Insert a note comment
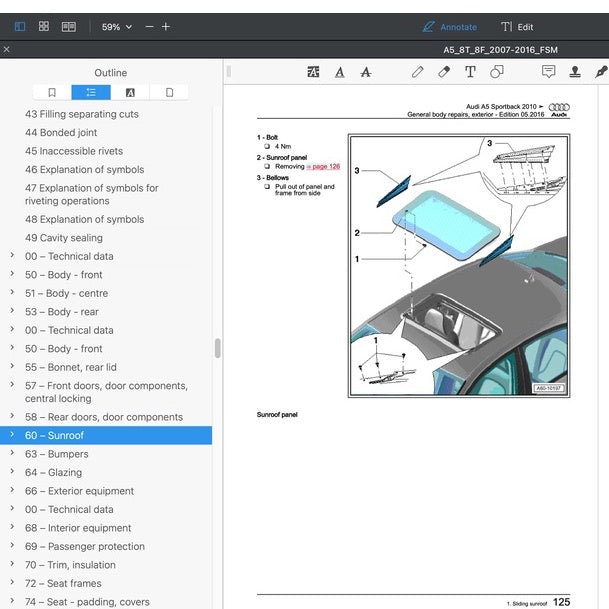This screenshot has width=609, height=609. tap(548, 71)
